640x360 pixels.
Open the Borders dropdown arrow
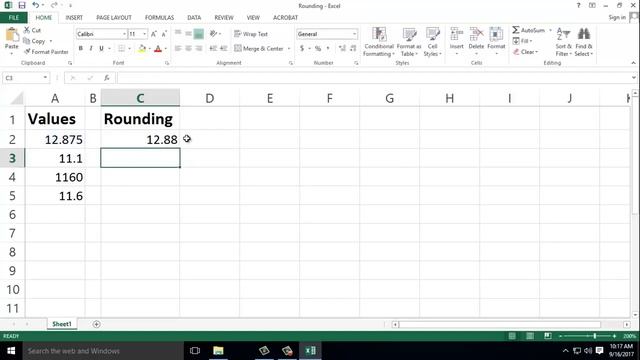(129, 49)
